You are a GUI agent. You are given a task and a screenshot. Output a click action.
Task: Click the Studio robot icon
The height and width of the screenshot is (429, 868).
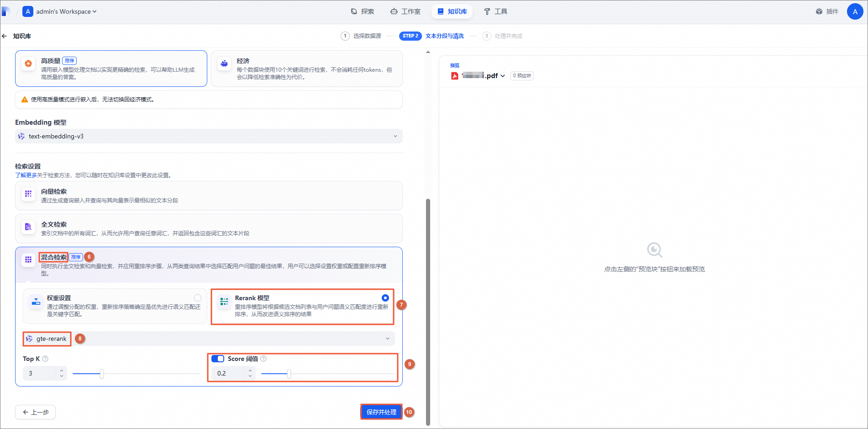pyautogui.click(x=394, y=11)
